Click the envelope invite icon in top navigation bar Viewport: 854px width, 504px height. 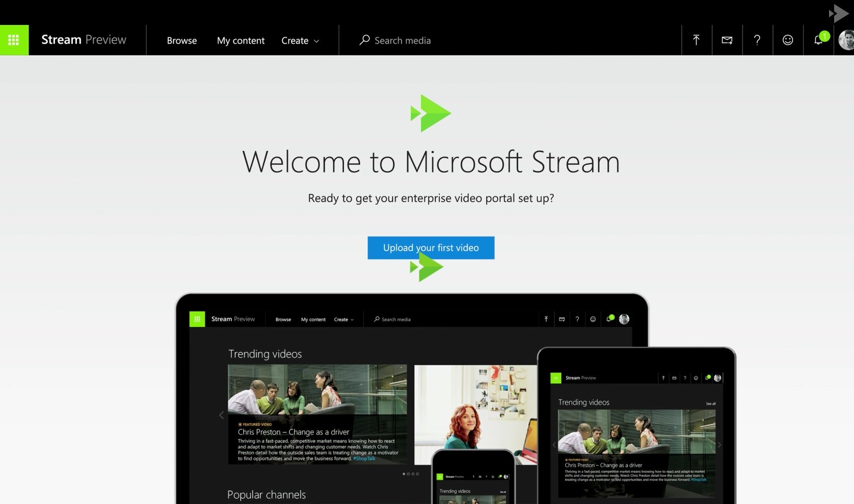[727, 40]
